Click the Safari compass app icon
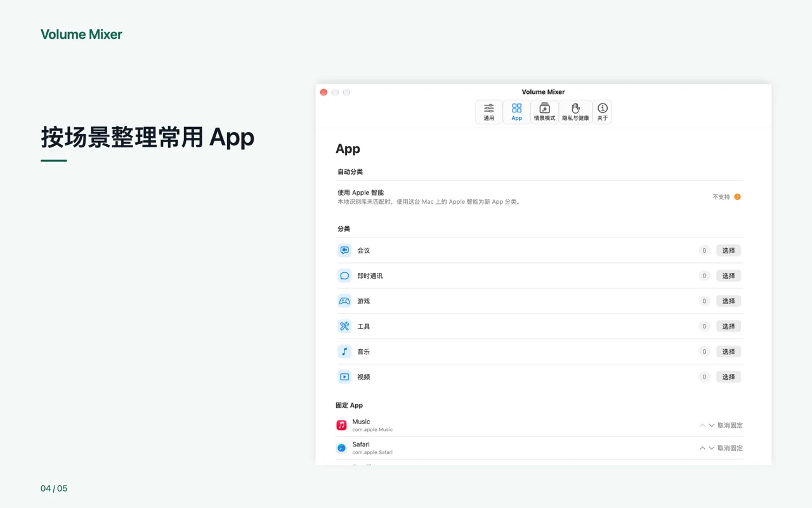Viewport: 812px width, 508px height. click(x=341, y=448)
